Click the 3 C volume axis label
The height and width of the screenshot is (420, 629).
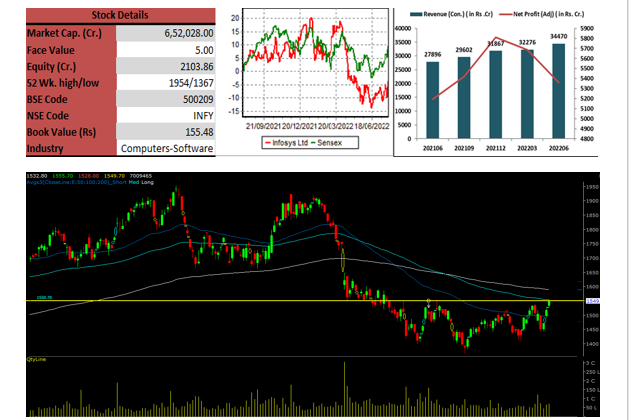point(590,363)
